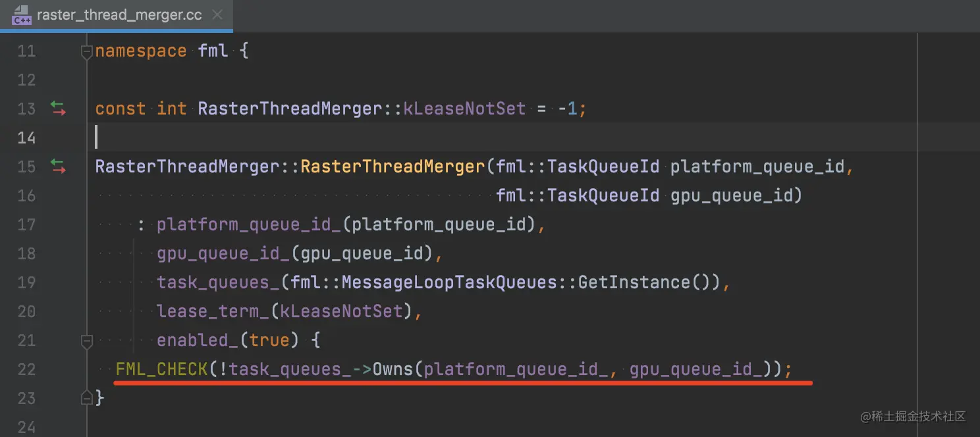980x437 pixels.
Task: Click the FML_CHECK macro name
Action: [162, 369]
